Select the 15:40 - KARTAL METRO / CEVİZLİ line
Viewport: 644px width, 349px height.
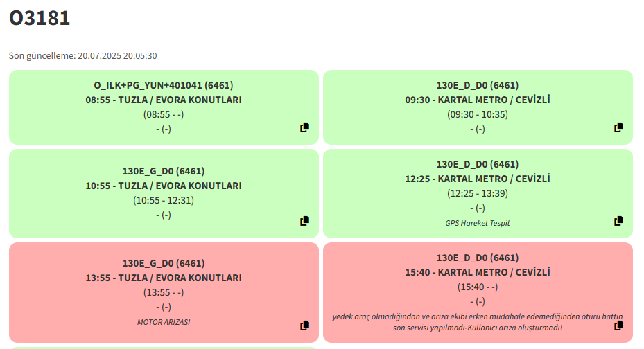pyautogui.click(x=478, y=272)
